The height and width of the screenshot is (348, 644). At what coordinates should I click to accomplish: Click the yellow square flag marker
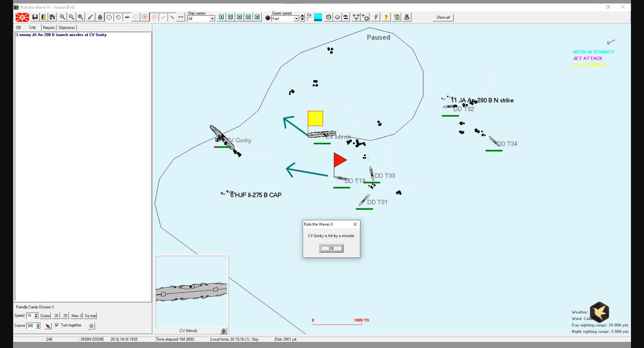315,119
